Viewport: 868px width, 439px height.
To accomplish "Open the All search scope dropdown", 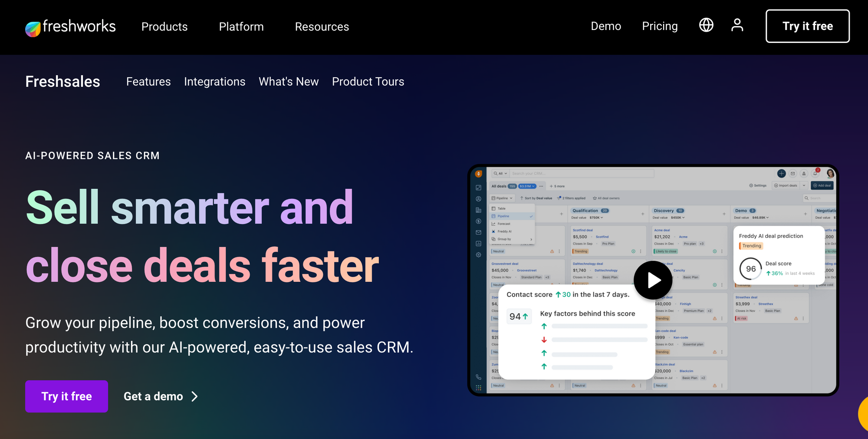I will [x=500, y=173].
